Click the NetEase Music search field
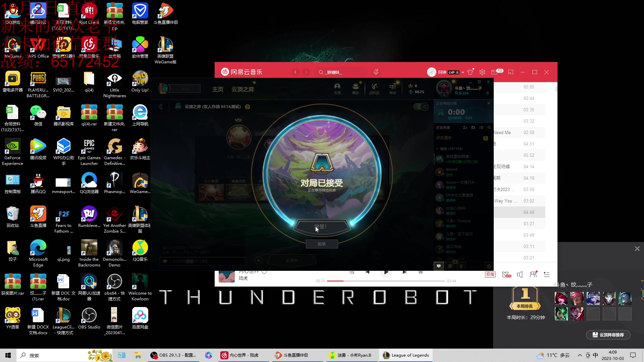Viewport: 644px width, 362px height. coord(341,72)
